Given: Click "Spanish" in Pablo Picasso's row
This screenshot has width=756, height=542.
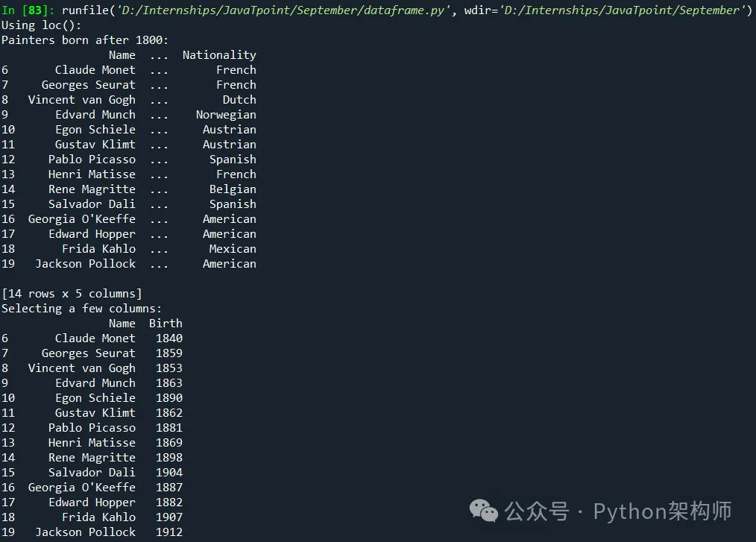Looking at the screenshot, I should pyautogui.click(x=233, y=160).
